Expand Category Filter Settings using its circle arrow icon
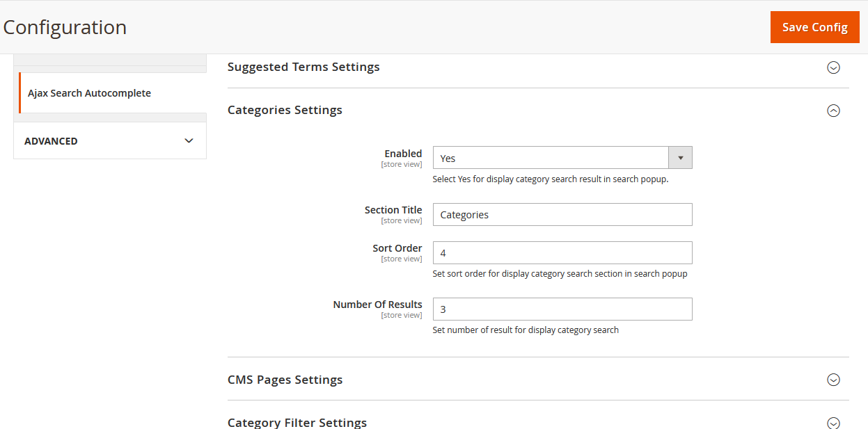Screen dimensions: 868x429 (833, 423)
